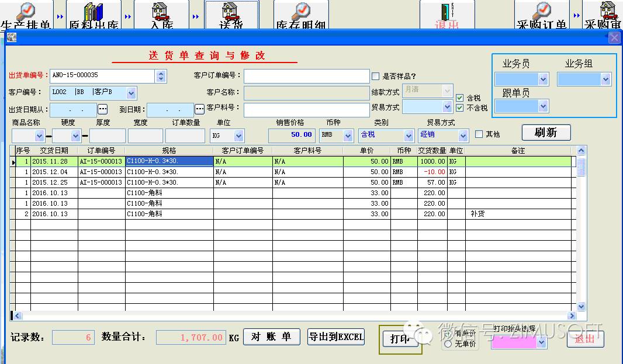623x364 pixels.
Task: Toggle the 是否样品 checkbox
Action: (x=375, y=76)
